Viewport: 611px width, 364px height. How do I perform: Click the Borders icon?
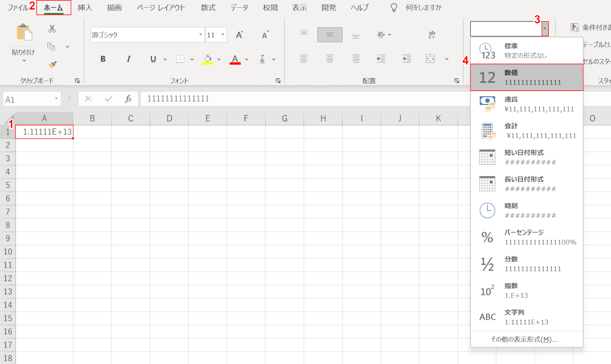[181, 59]
